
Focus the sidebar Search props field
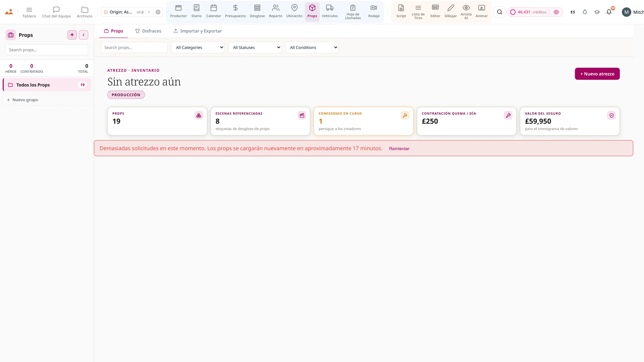click(x=47, y=50)
